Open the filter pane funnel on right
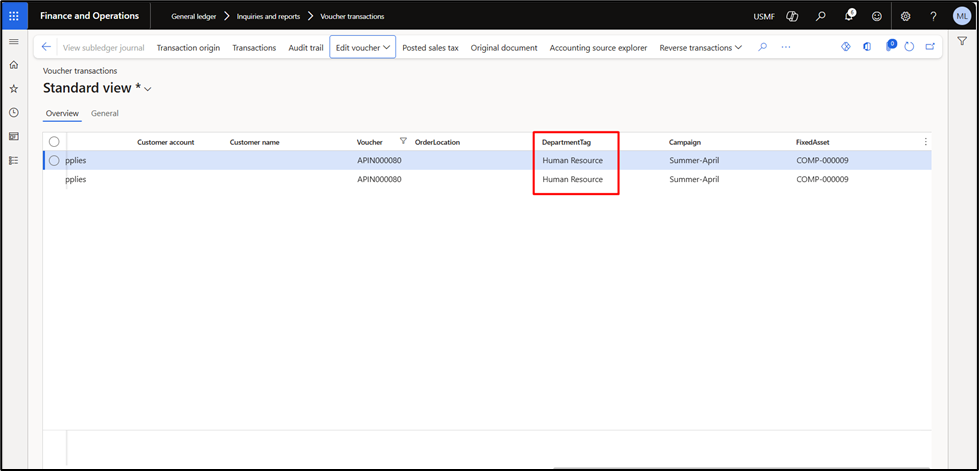This screenshot has width=979, height=471. click(x=962, y=41)
